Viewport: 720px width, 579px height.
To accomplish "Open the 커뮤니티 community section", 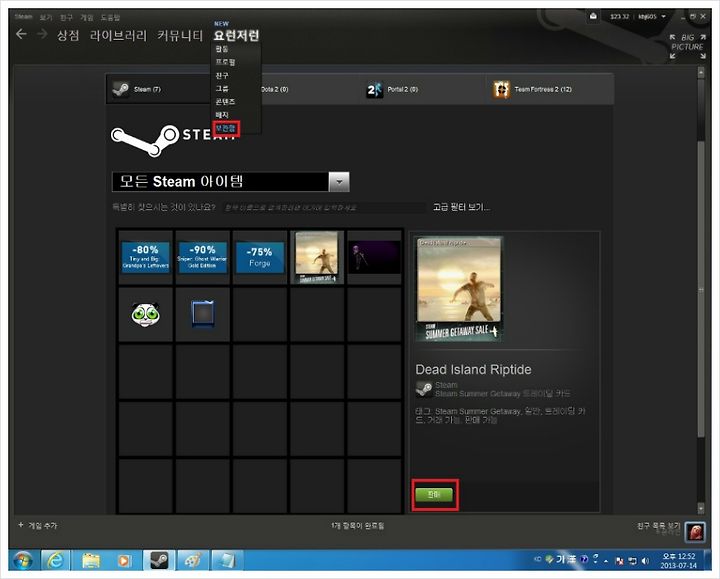I will click(180, 35).
